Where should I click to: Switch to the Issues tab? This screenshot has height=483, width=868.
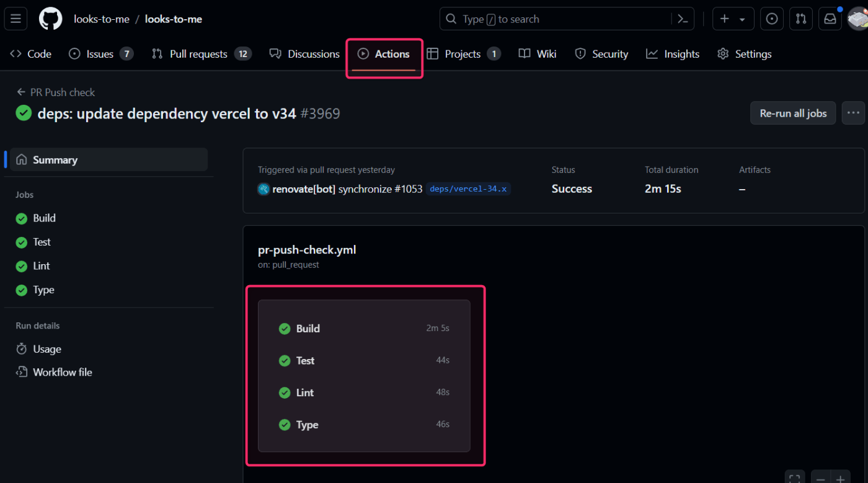[101, 54]
